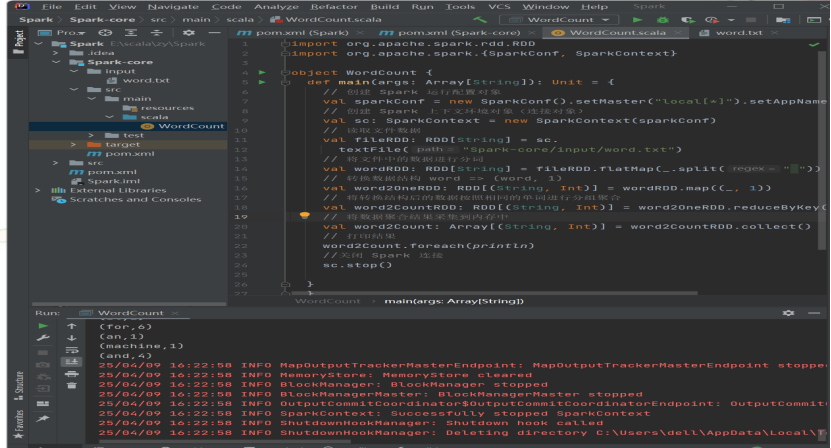The height and width of the screenshot is (448, 831).
Task: Expand the test folder
Action: point(91,135)
